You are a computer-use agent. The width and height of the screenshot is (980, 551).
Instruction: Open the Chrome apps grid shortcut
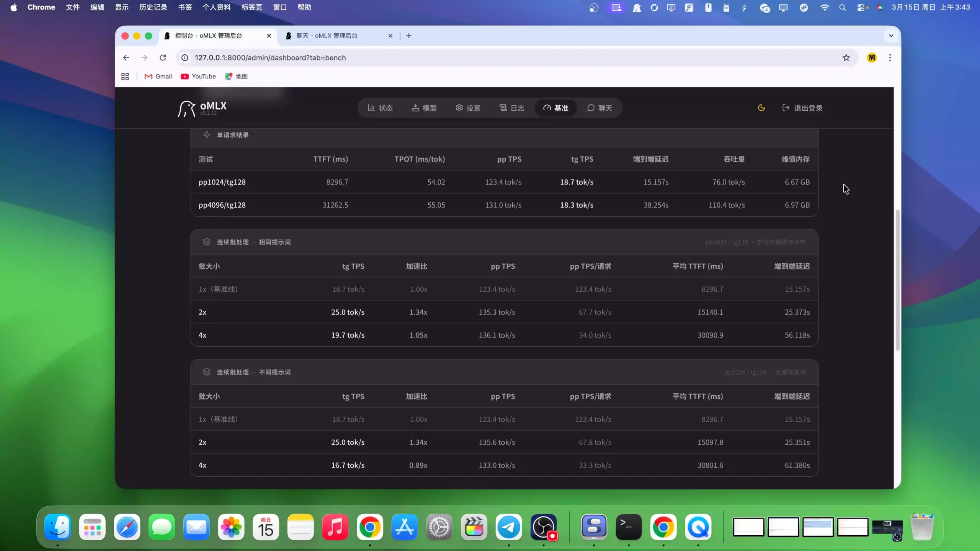click(x=125, y=77)
